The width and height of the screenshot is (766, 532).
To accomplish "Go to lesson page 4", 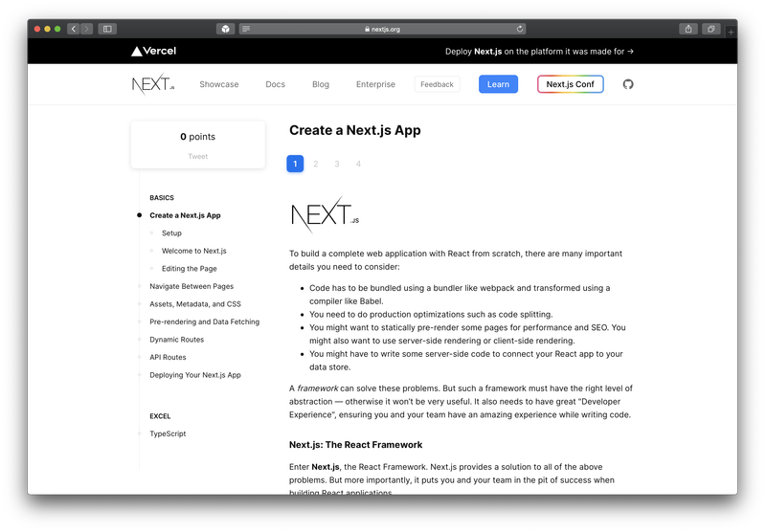I will click(358, 164).
